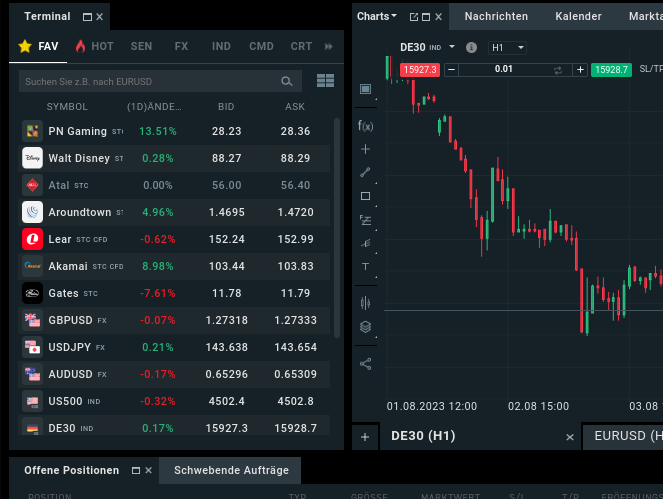Viewport: 663px width, 499px height.
Task: Open the Charts dropdown menu
Action: (x=377, y=16)
